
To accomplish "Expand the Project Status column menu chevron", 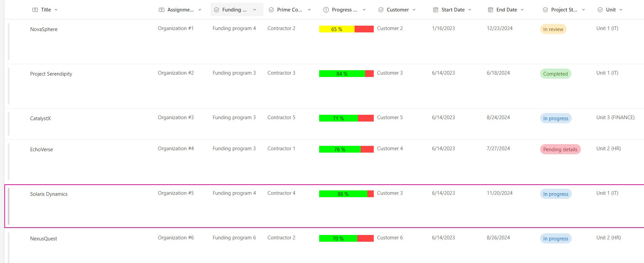I will (583, 10).
